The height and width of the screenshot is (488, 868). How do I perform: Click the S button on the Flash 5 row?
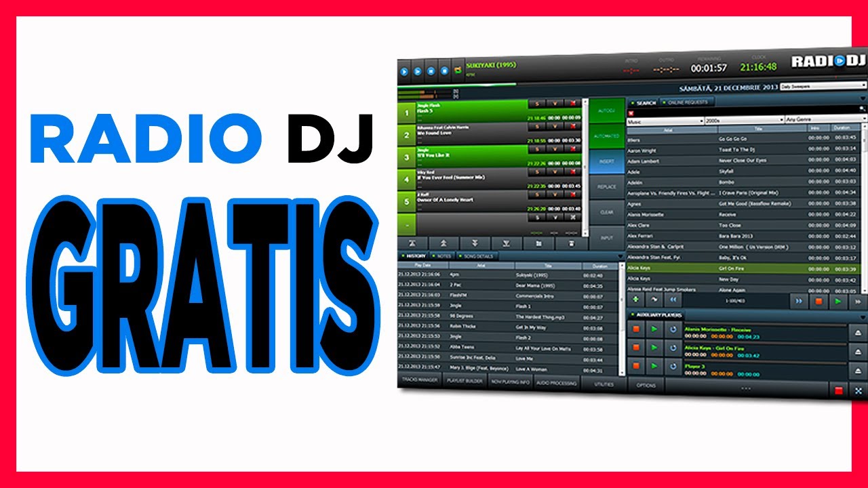(538, 103)
